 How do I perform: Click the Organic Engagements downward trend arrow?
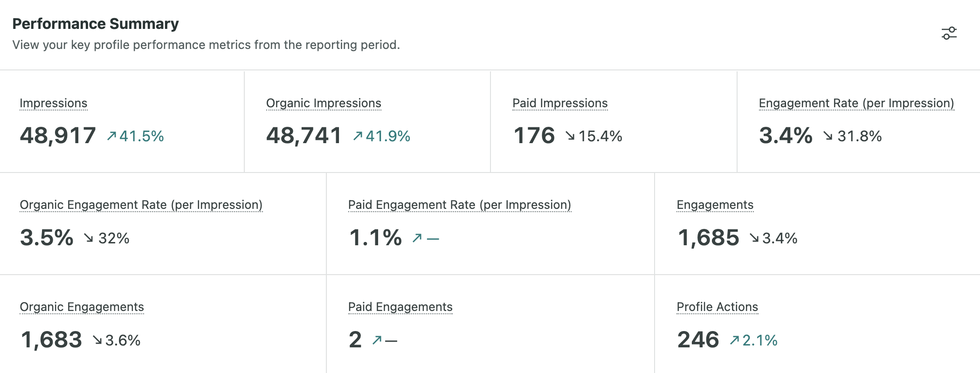(x=97, y=340)
